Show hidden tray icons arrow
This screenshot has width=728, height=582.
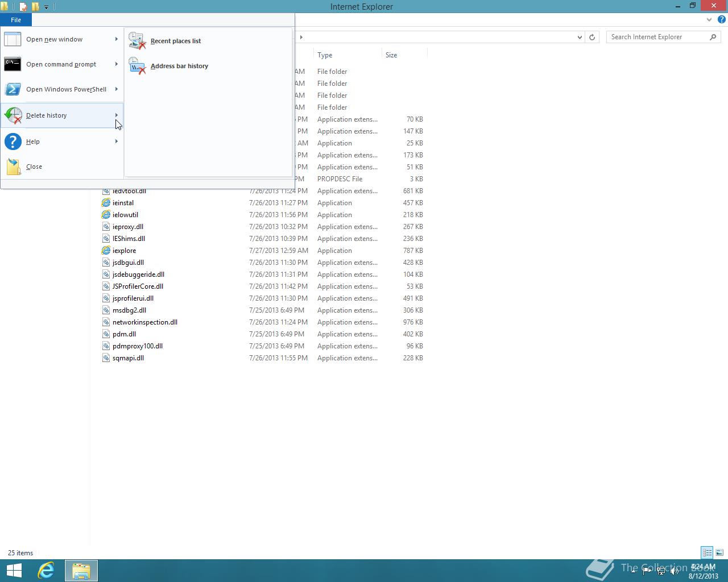tap(634, 571)
